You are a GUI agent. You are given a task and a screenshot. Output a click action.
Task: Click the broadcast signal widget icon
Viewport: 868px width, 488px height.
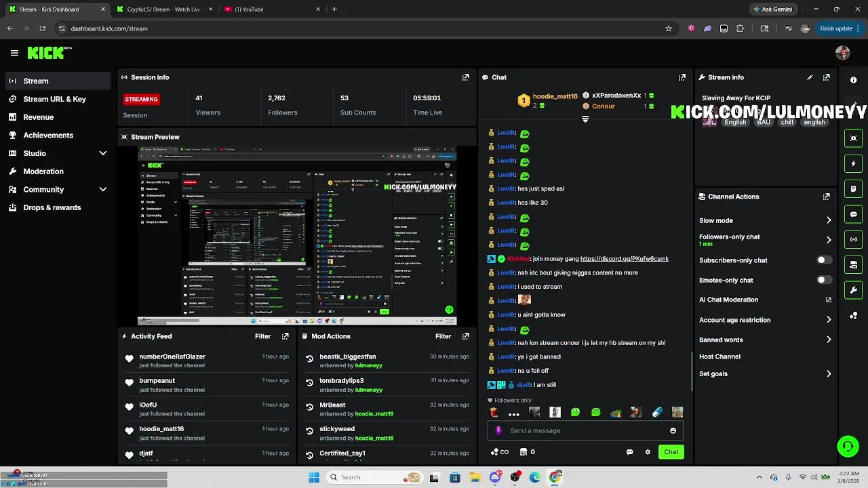pyautogui.click(x=853, y=239)
